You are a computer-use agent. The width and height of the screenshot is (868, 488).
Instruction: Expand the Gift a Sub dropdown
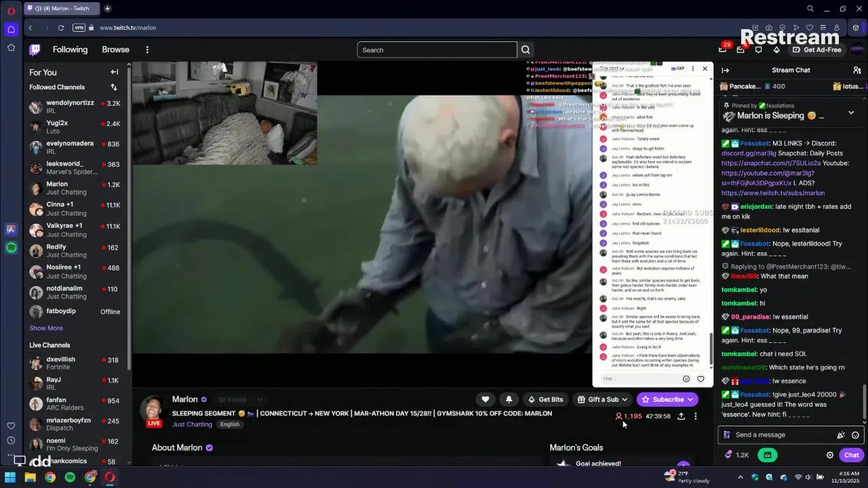click(x=625, y=400)
